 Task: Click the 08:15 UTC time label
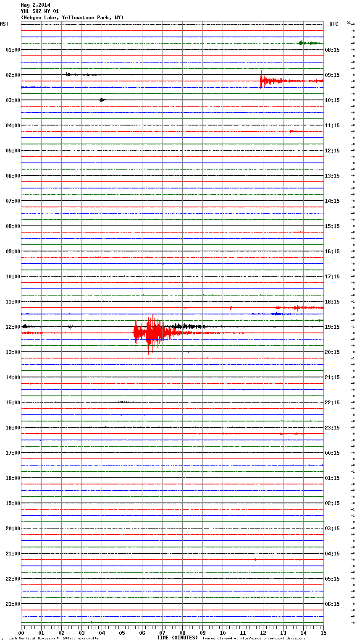(x=332, y=50)
